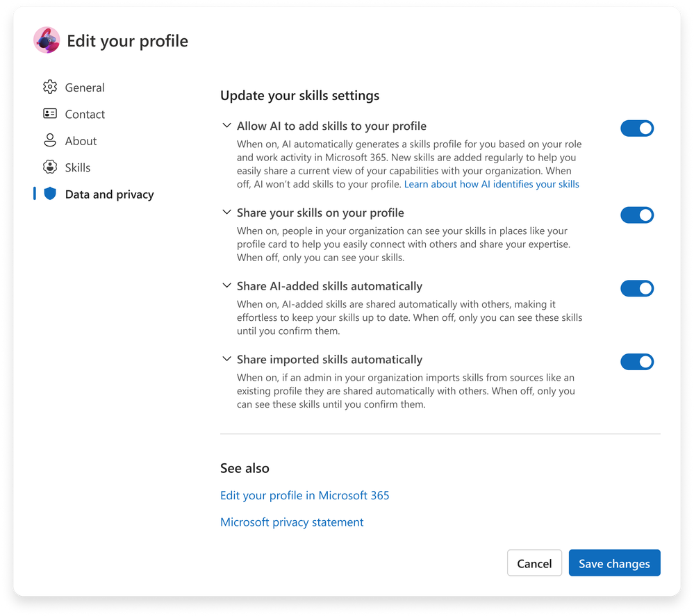
Task: Switch off Share imported skills automatically
Action: pos(637,362)
